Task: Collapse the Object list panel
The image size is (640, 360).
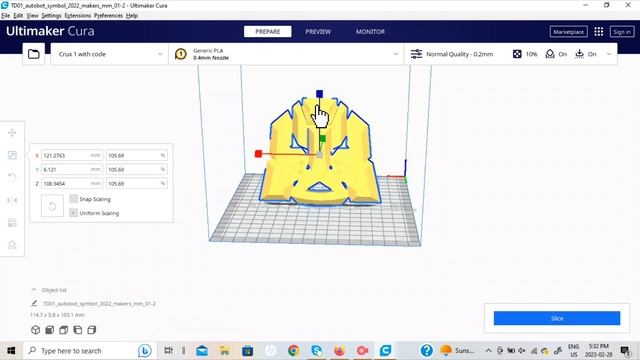Action: tap(34, 290)
